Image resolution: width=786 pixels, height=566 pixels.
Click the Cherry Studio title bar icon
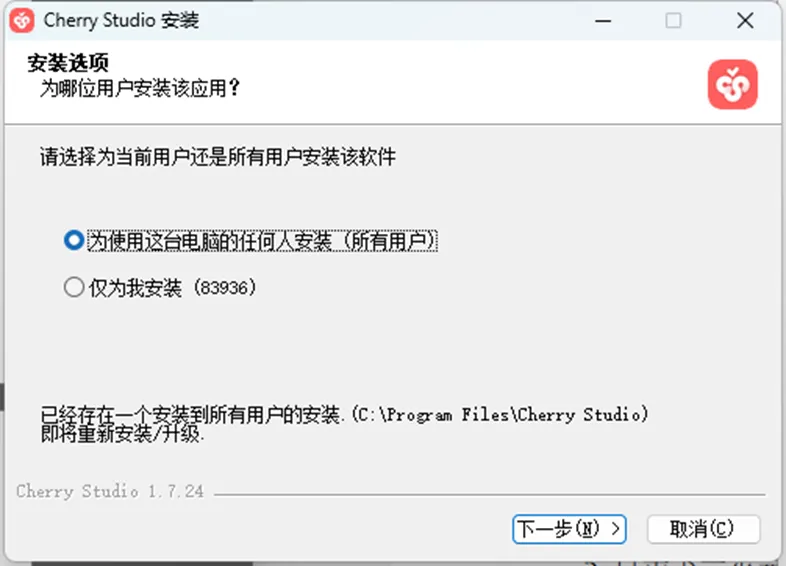click(x=22, y=21)
